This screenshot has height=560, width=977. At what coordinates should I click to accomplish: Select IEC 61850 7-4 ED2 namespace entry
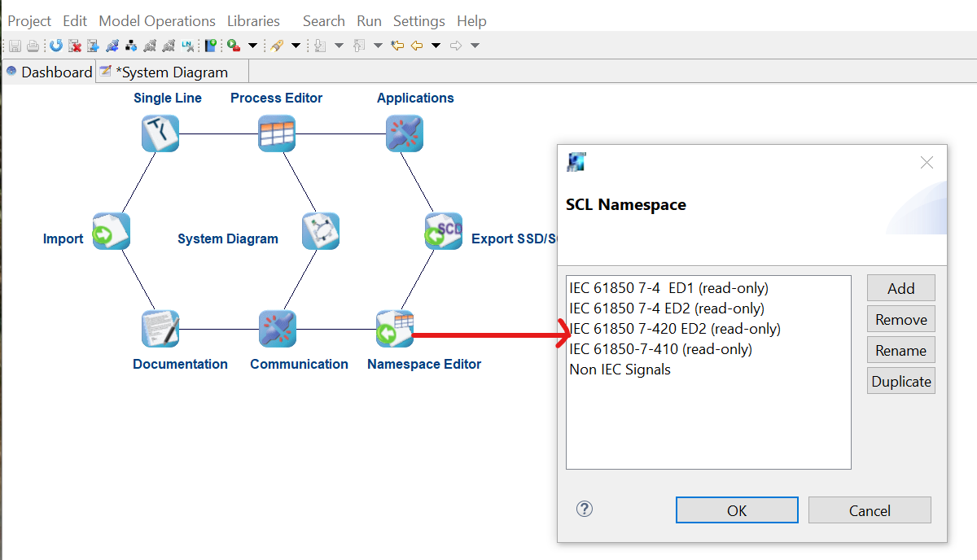click(x=666, y=308)
